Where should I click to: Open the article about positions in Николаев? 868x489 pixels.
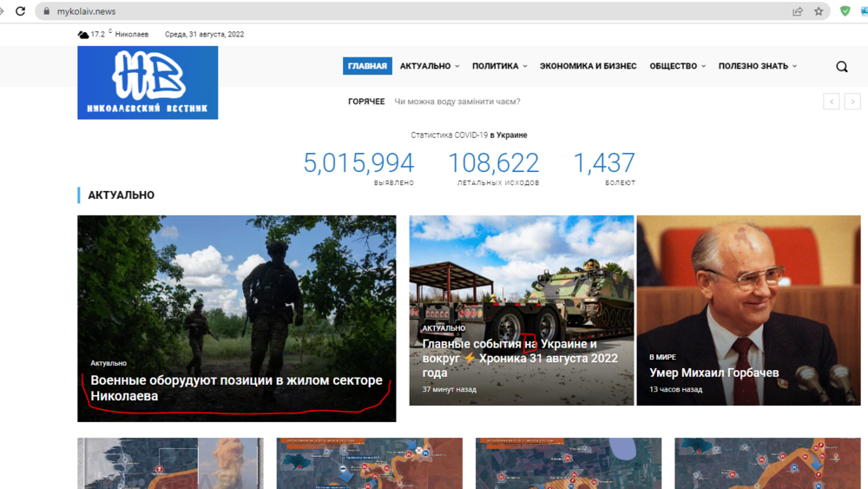click(x=236, y=388)
